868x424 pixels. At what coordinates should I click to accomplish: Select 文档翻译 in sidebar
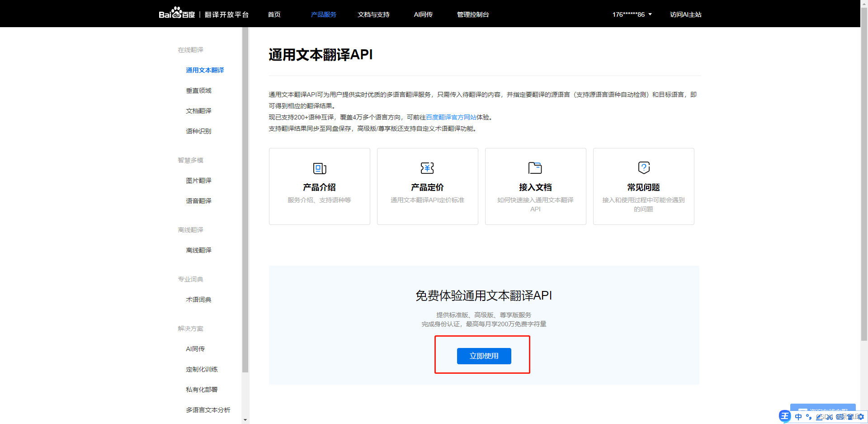click(198, 111)
